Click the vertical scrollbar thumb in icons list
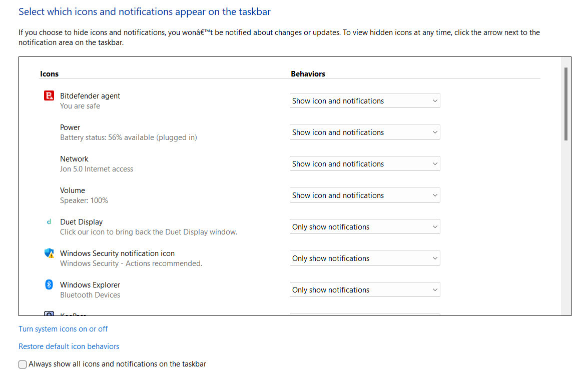 [x=566, y=104]
